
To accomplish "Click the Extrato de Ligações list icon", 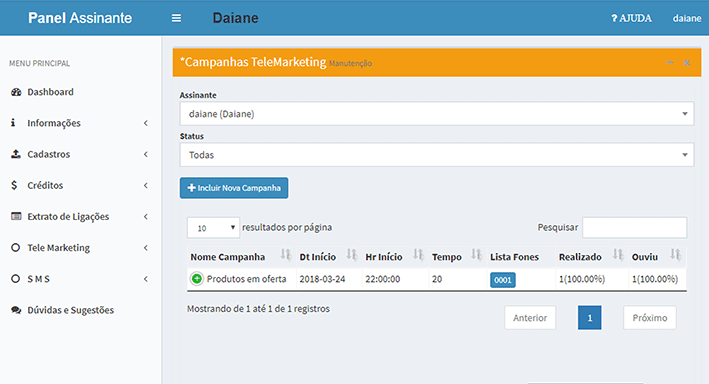I will [16, 216].
